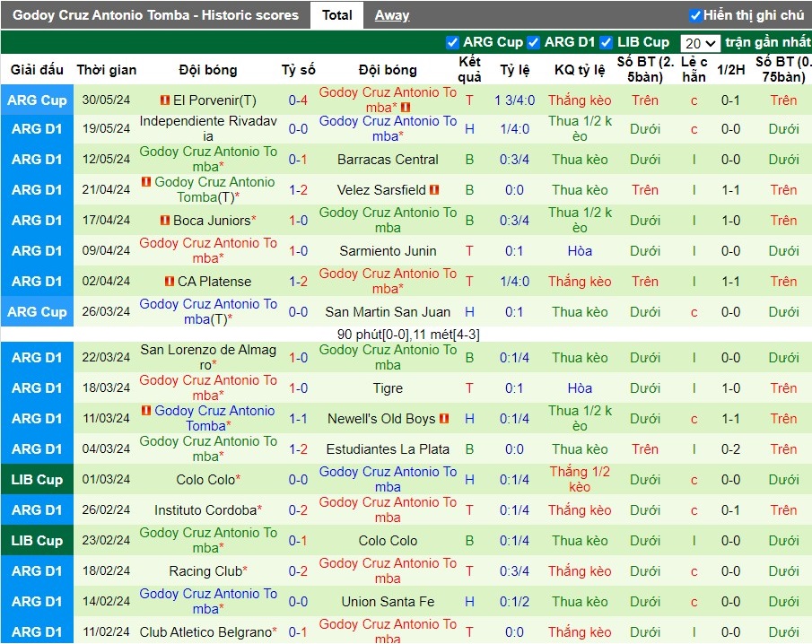Click Godoy Cruz Antonio Tomba on 17/04/24 row
The image size is (812, 644).
coord(388,220)
